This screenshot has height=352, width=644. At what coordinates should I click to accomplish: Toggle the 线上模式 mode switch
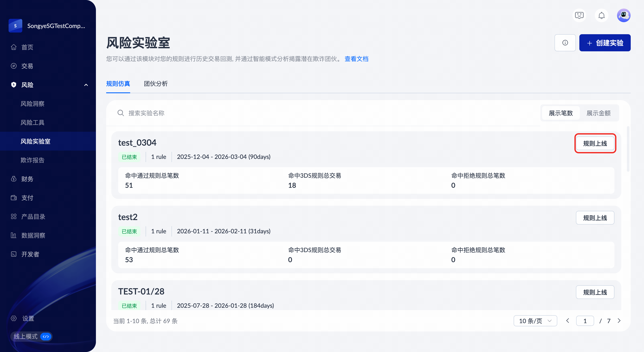click(x=46, y=336)
